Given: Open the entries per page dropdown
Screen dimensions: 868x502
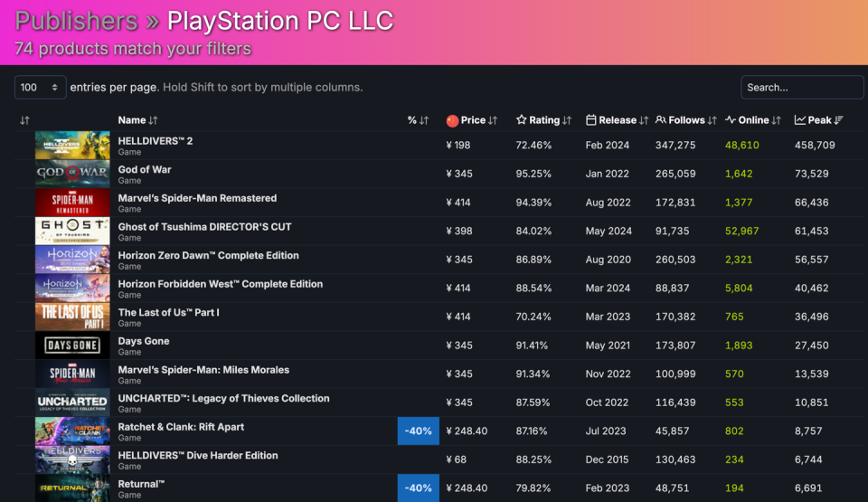Looking at the screenshot, I should click(x=40, y=88).
